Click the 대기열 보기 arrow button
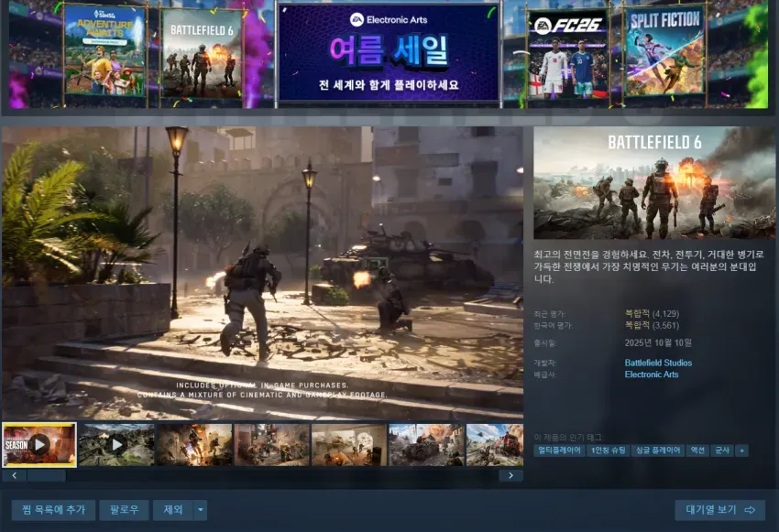This screenshot has height=532, width=779. click(719, 510)
